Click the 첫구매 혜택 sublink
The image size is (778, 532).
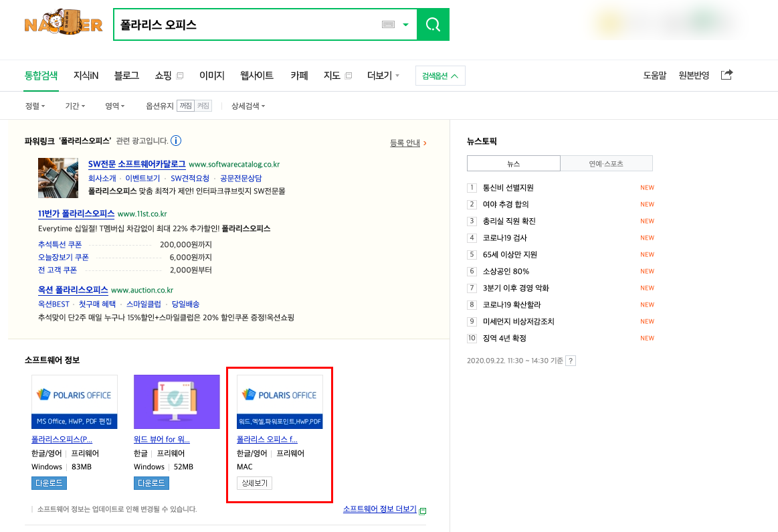pyautogui.click(x=97, y=304)
